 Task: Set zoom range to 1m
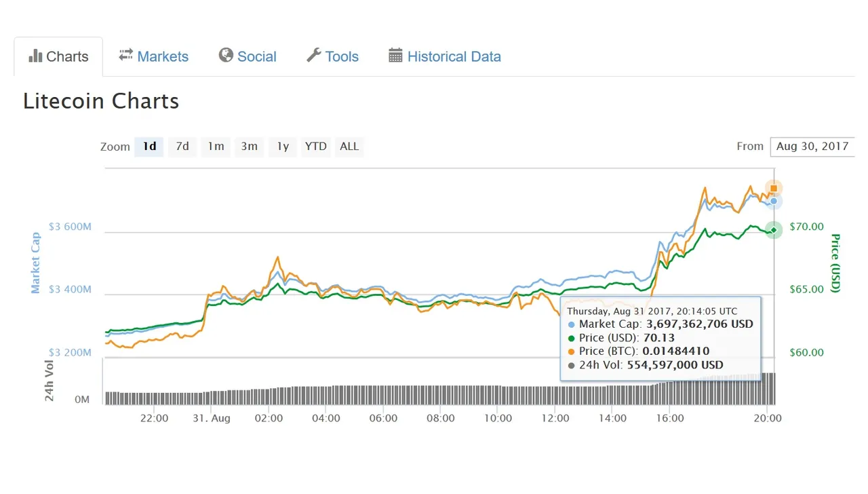tap(216, 147)
